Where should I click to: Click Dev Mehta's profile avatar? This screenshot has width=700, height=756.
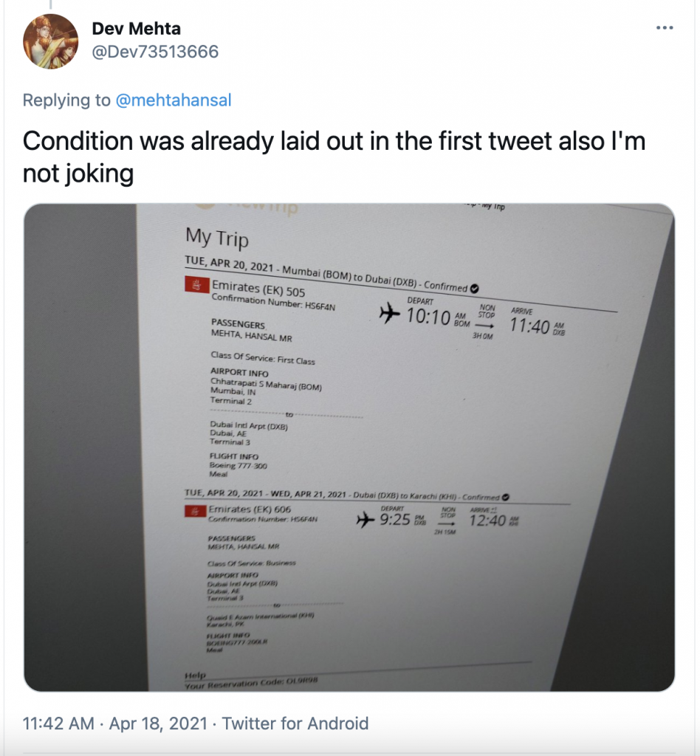click(51, 41)
